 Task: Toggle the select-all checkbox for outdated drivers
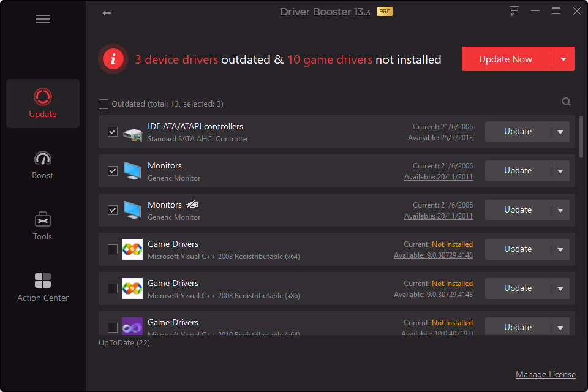pos(104,104)
